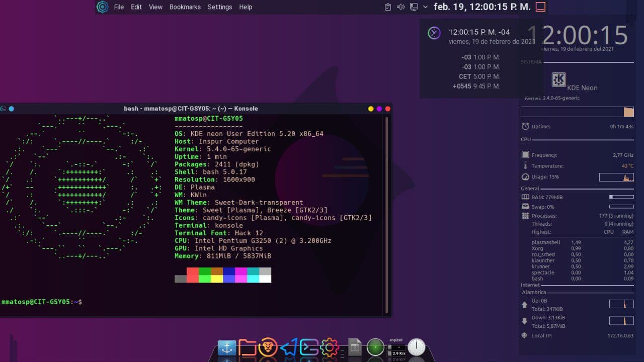Click the volume speaker tray icon
This screenshot has height=362, width=644.
click(x=401, y=7)
